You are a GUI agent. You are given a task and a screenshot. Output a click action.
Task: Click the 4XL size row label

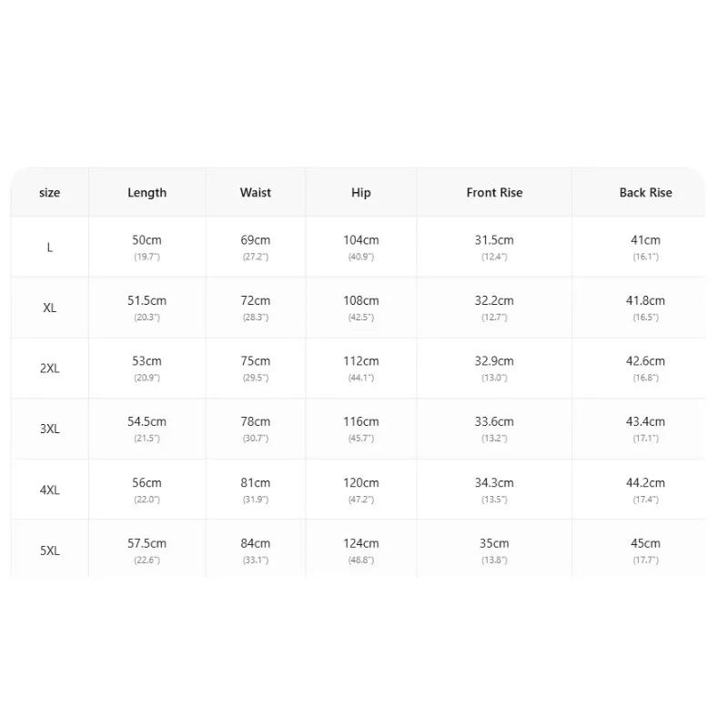50,490
